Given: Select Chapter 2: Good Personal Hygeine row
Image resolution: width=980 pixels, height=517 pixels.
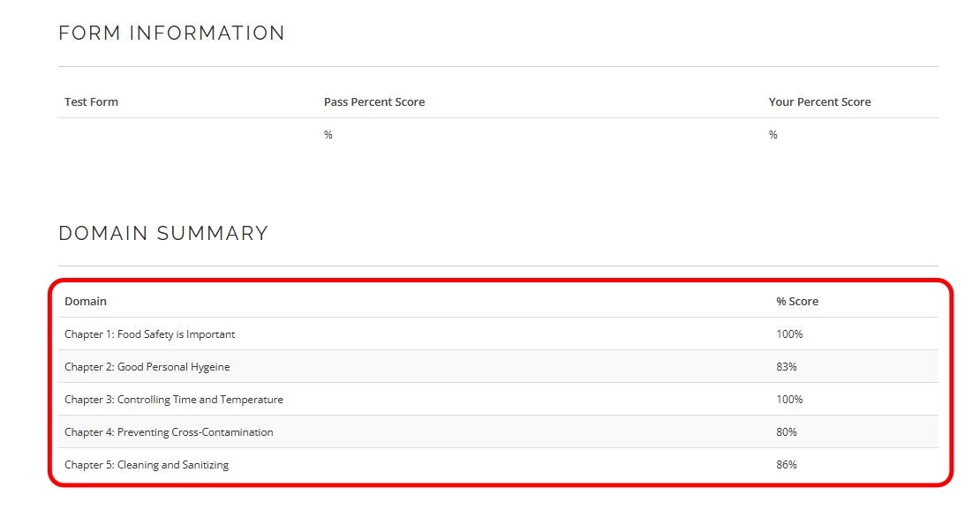Looking at the screenshot, I should (147, 367).
